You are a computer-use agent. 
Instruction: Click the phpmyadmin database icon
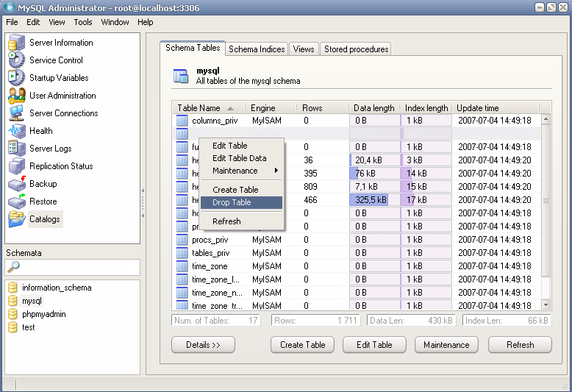click(12, 314)
